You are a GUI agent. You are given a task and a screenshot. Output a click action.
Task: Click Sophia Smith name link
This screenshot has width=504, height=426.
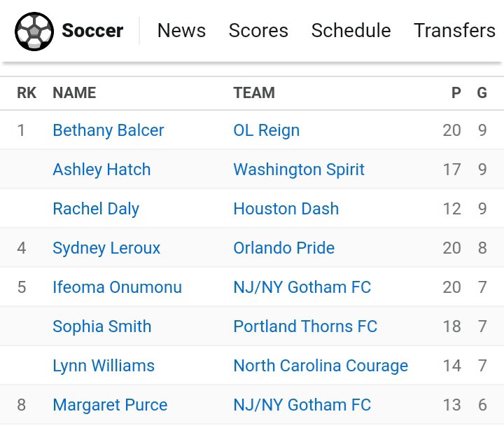[x=102, y=327]
